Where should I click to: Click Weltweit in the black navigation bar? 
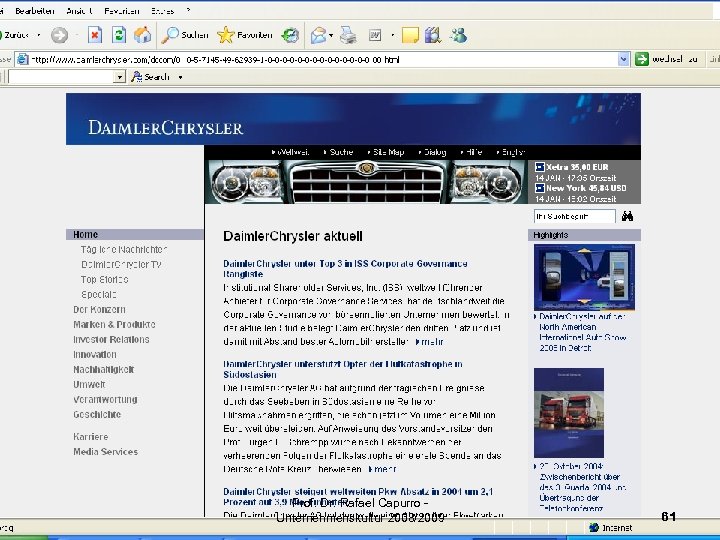tap(291, 152)
